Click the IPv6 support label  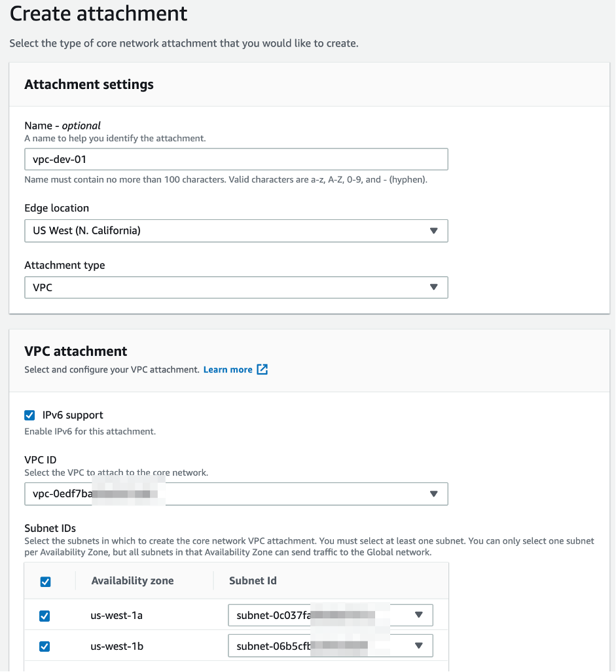(x=73, y=415)
